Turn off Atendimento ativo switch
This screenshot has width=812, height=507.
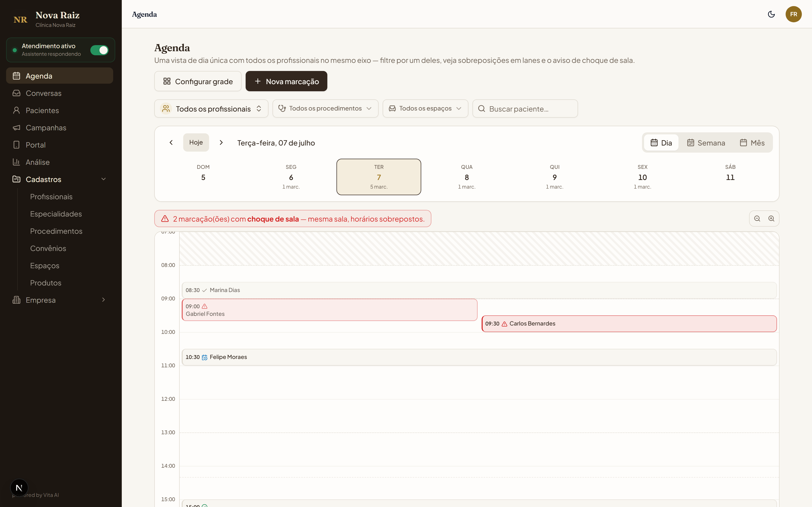point(99,50)
